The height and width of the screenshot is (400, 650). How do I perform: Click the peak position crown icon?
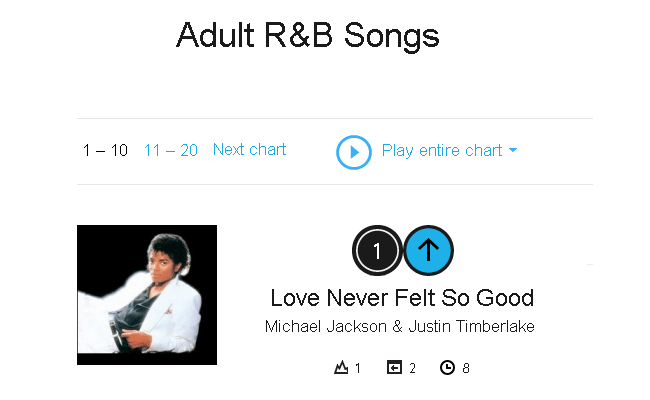point(341,368)
